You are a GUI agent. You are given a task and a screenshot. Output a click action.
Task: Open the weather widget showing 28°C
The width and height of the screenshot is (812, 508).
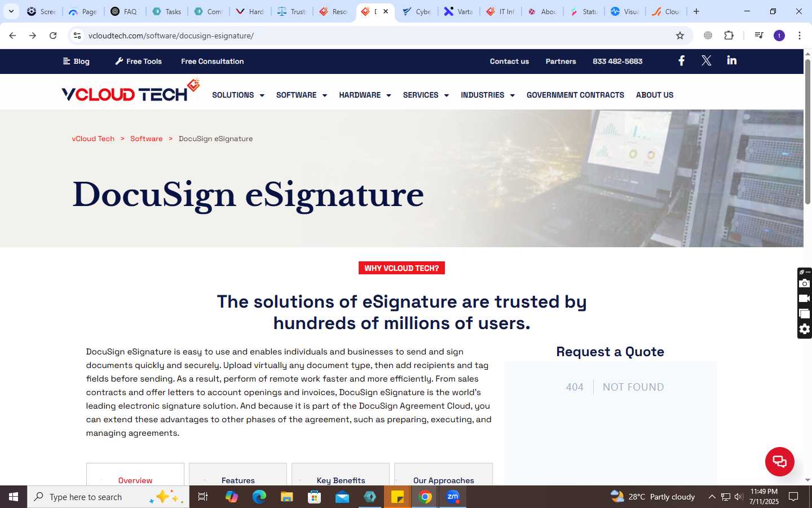coord(653,497)
